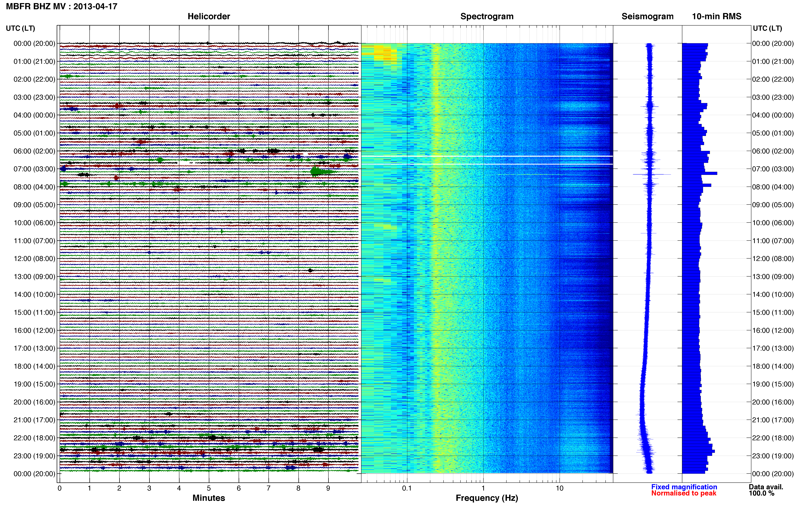812x508 pixels.
Task: Click right-axis time label '19:00 (15:00)'
Action: tap(773, 384)
